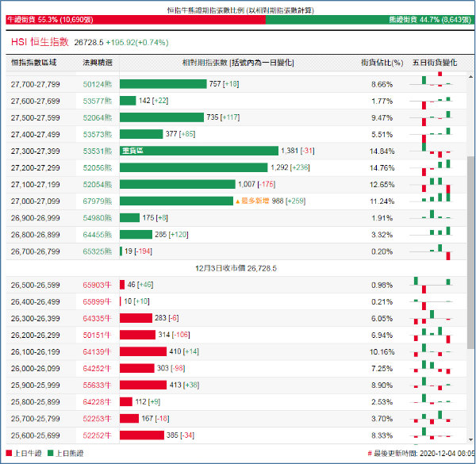Click the 五日街貨變化 column header

[x=435, y=63]
